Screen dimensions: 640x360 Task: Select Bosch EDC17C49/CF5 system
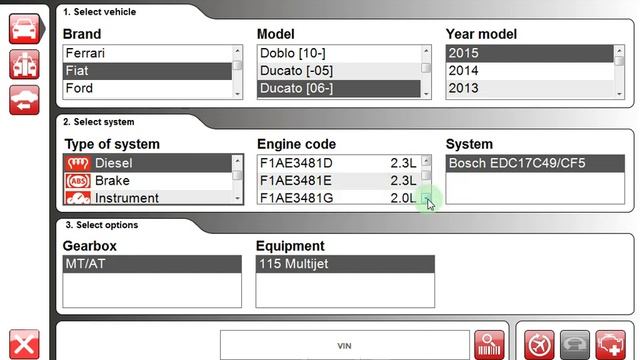(535, 163)
